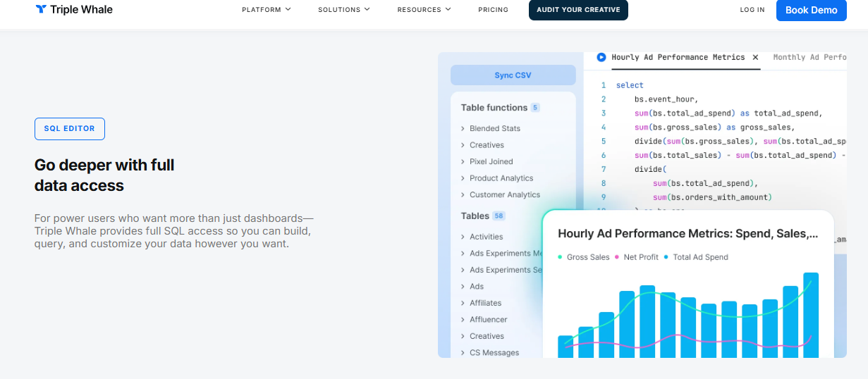Viewport: 868px width, 379px height.
Task: Switch to the Monthly Ad Performance tab
Action: (809, 57)
